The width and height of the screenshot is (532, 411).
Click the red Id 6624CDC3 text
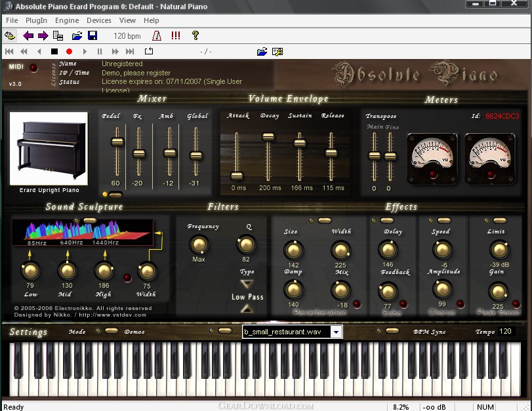(x=502, y=116)
